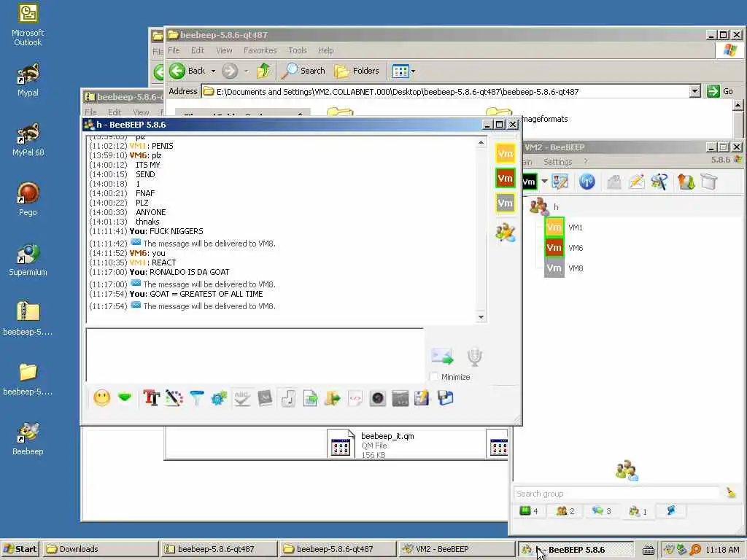Click the tools wrench icon in VM2 toolbar

(x=659, y=182)
